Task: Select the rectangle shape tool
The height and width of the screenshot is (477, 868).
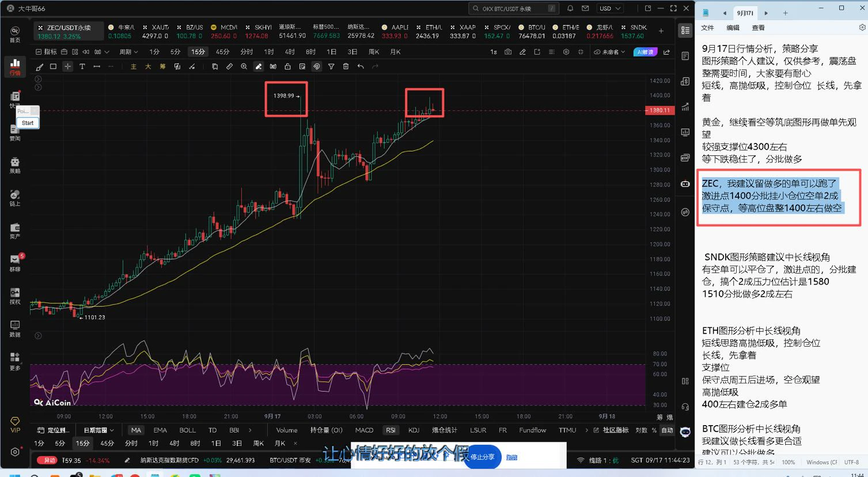Action: (53, 67)
